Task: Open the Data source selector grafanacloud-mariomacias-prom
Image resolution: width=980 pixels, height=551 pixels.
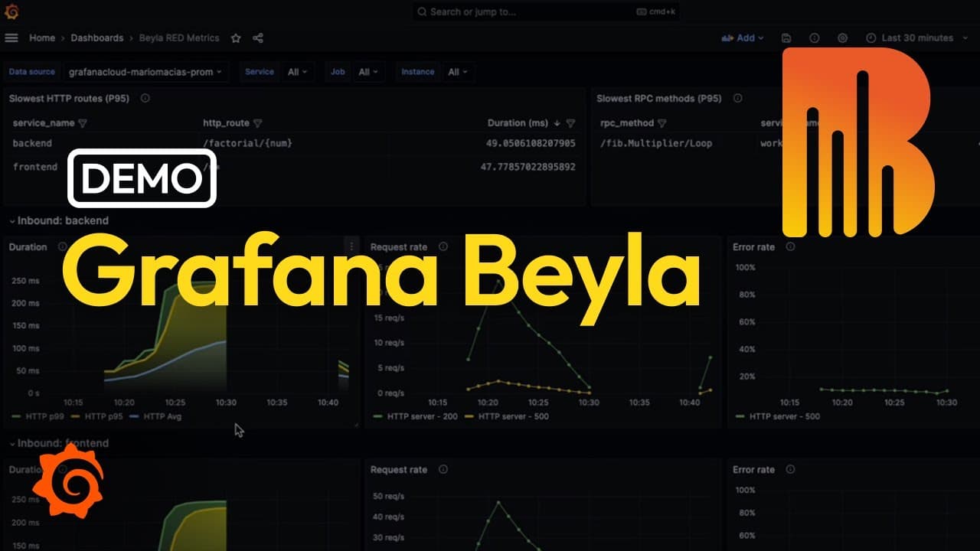Action: point(145,72)
